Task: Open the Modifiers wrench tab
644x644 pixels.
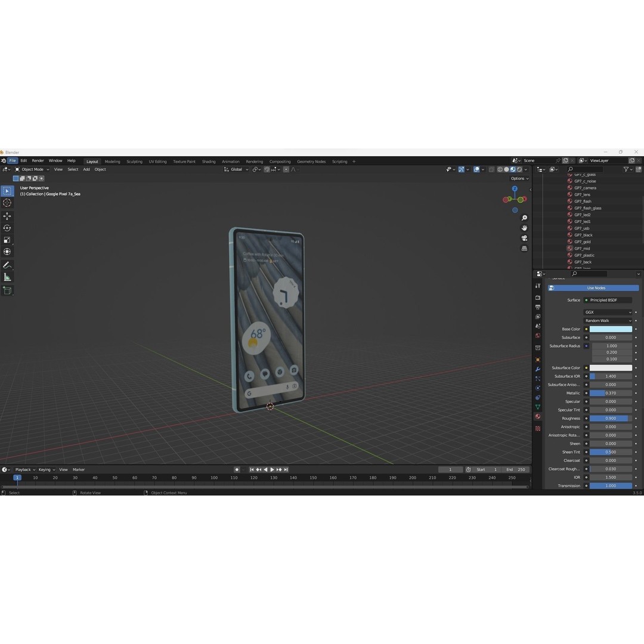Action: click(x=538, y=369)
